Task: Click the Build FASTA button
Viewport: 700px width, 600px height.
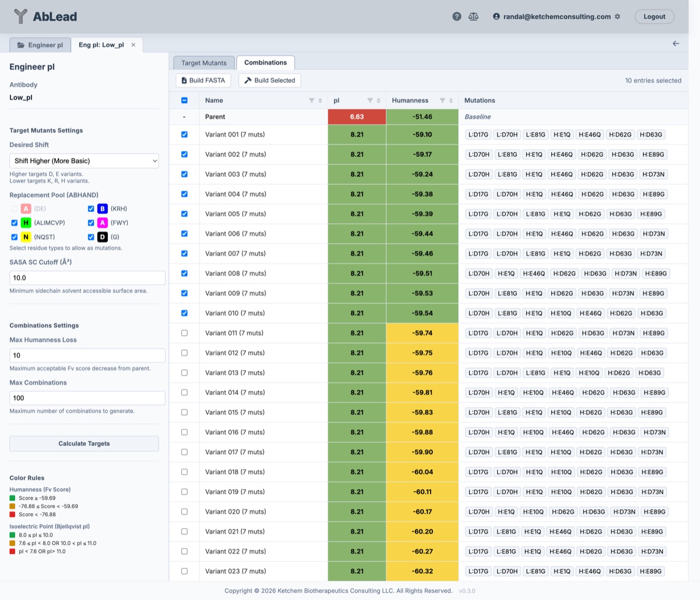Action: 203,81
